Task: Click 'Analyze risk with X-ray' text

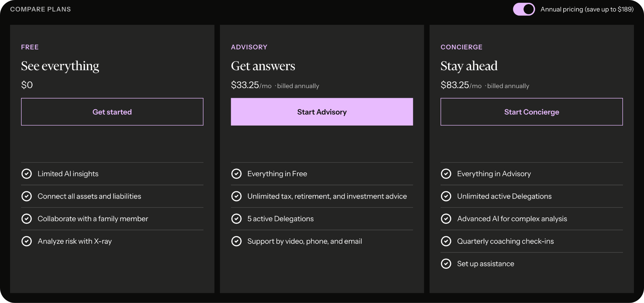Action: pos(75,241)
